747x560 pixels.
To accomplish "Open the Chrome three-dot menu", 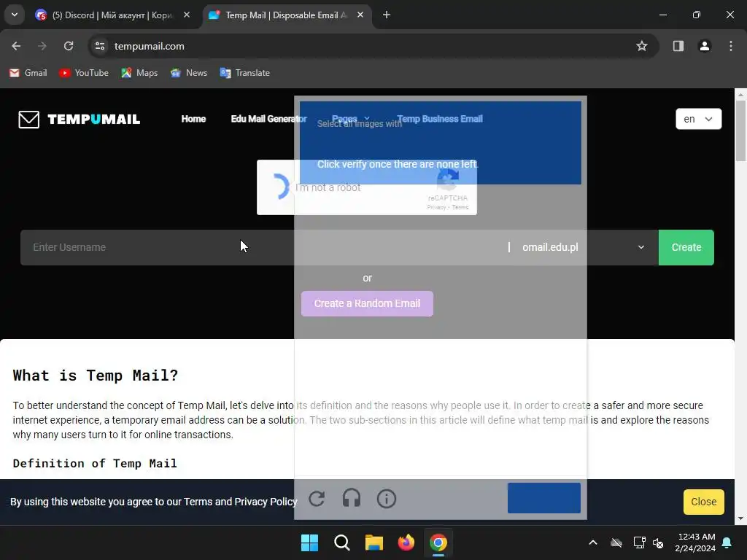I will point(731,46).
